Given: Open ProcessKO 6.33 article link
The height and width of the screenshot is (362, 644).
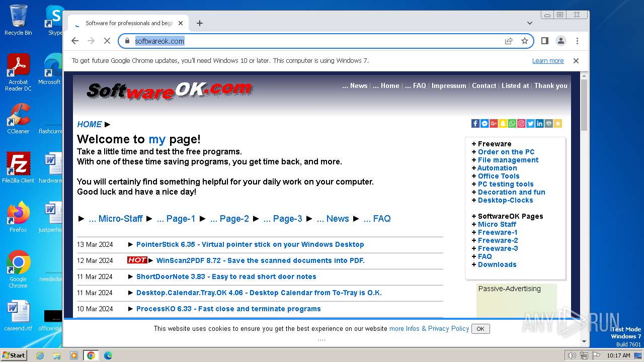Looking at the screenshot, I should point(228,309).
